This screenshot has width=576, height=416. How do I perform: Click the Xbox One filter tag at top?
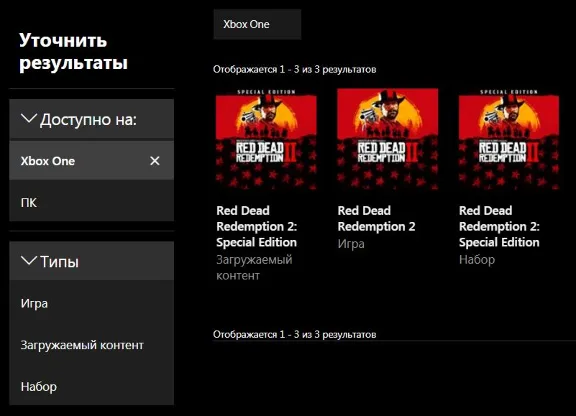[x=257, y=24]
